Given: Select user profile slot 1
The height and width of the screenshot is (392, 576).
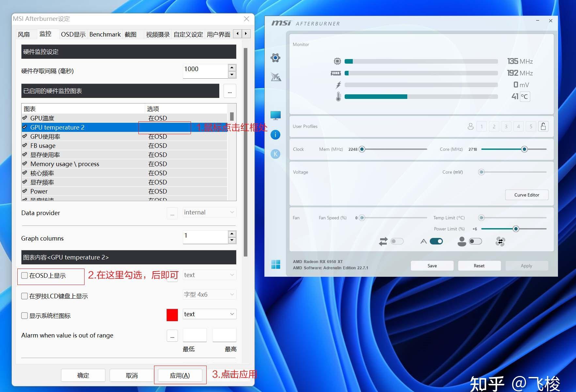Looking at the screenshot, I should click(x=482, y=126).
